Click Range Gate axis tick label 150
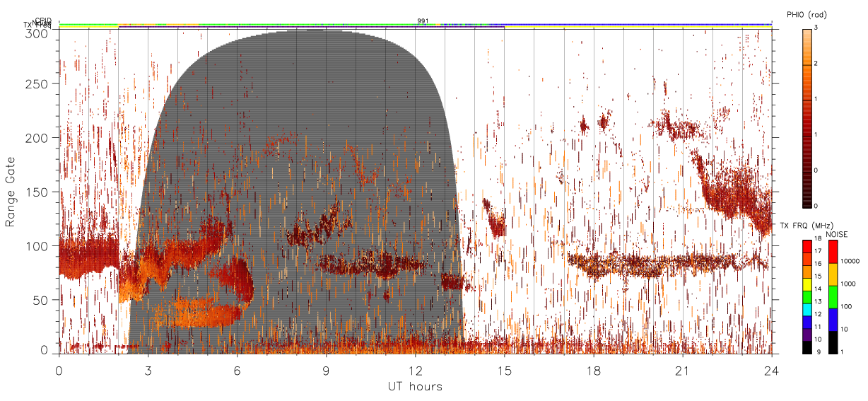Screen dimensions: 868x401 pos(37,192)
